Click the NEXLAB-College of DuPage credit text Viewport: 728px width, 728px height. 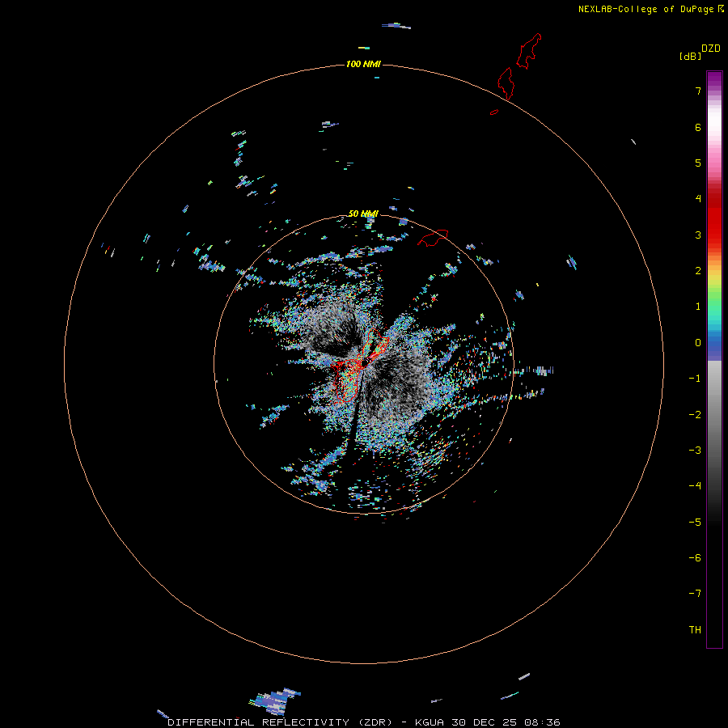(x=645, y=9)
